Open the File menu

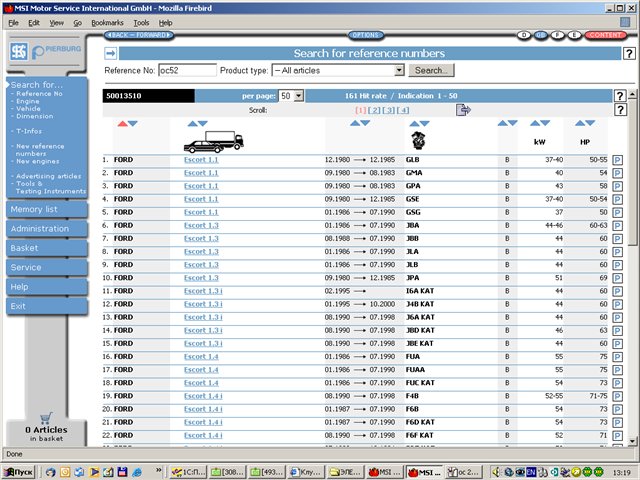pyautogui.click(x=13, y=23)
